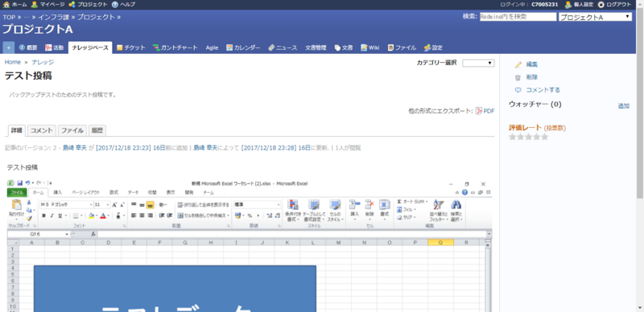Click the fill color bucket in Excel image
This screenshot has height=312, width=644.
coord(91,216)
